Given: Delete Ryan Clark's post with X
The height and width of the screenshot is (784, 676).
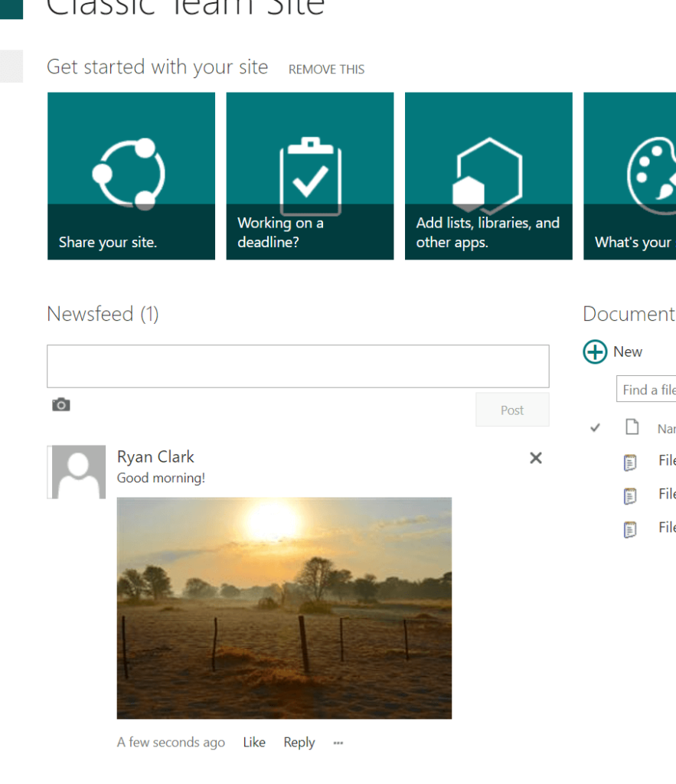Looking at the screenshot, I should click(x=535, y=458).
